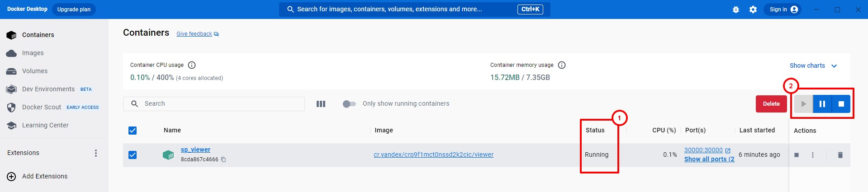Click the 6 minutes ago cell

(x=759, y=155)
